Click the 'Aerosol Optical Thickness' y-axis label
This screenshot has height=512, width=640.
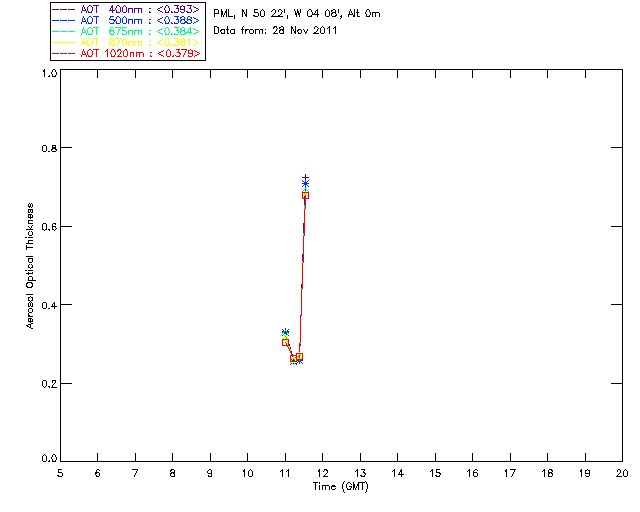[x=29, y=266]
